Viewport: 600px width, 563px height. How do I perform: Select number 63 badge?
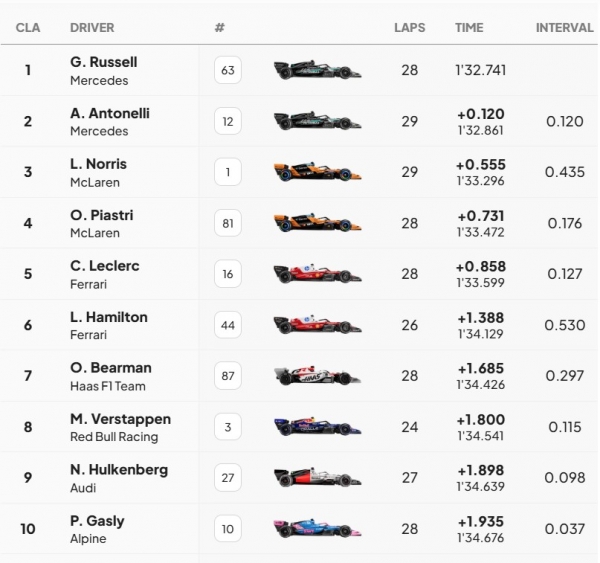click(x=228, y=70)
